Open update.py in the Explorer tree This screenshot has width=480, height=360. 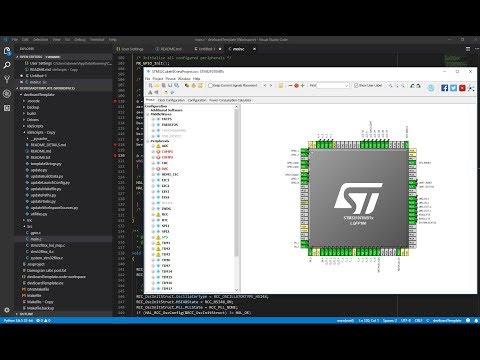39,170
